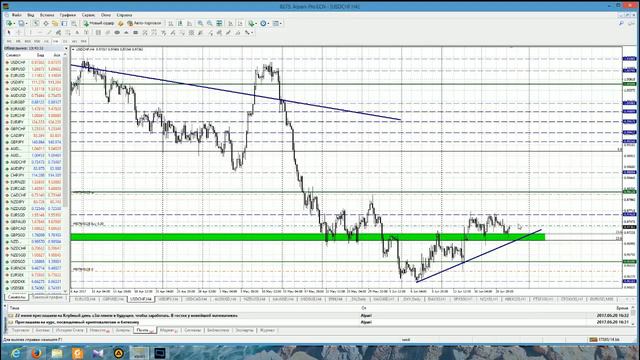The width and height of the screenshot is (640, 360).
Task: Expand the New Chart dropdown arrow
Action: point(14,23)
